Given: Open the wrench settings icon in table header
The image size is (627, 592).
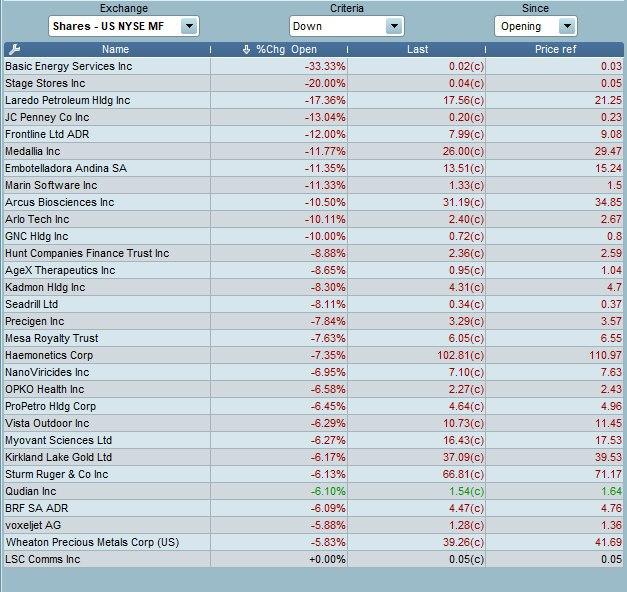Looking at the screenshot, I should point(14,50).
